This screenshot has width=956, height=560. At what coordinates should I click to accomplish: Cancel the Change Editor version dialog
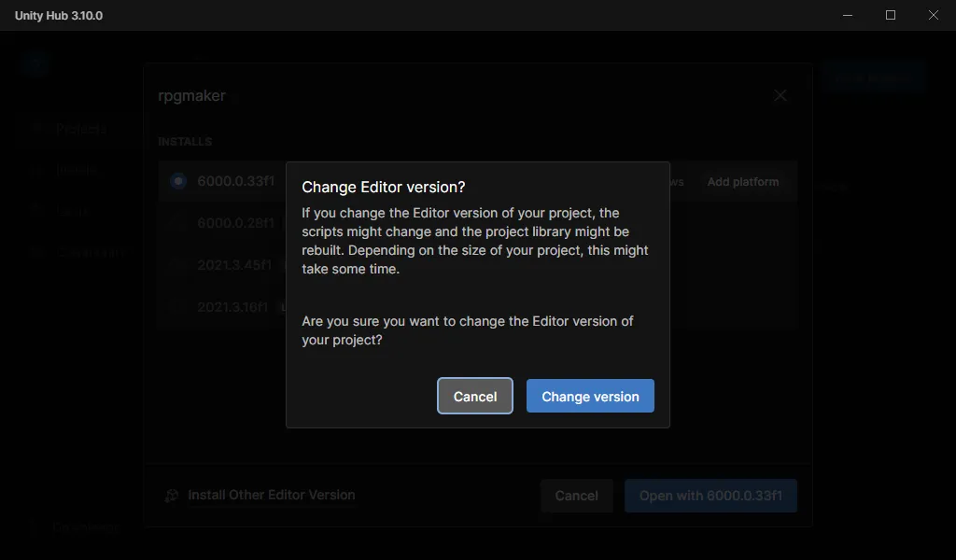(x=474, y=396)
